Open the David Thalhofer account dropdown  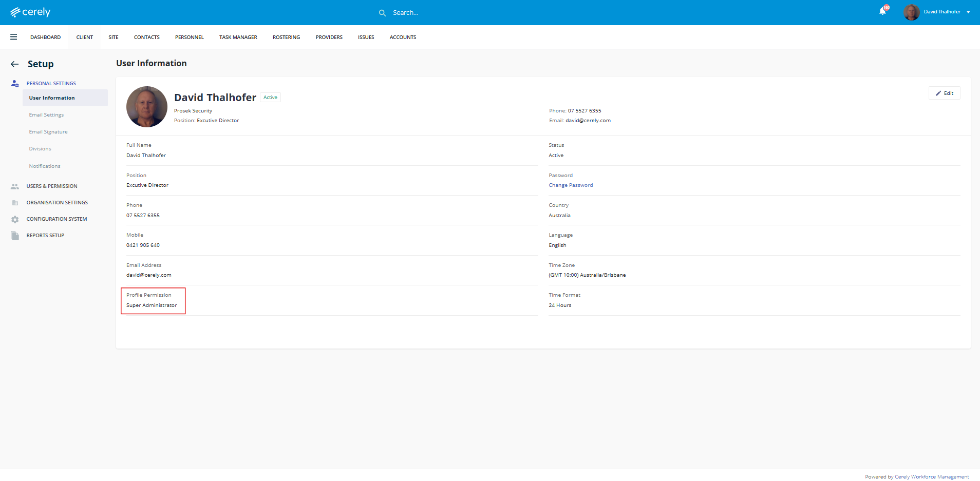(968, 12)
